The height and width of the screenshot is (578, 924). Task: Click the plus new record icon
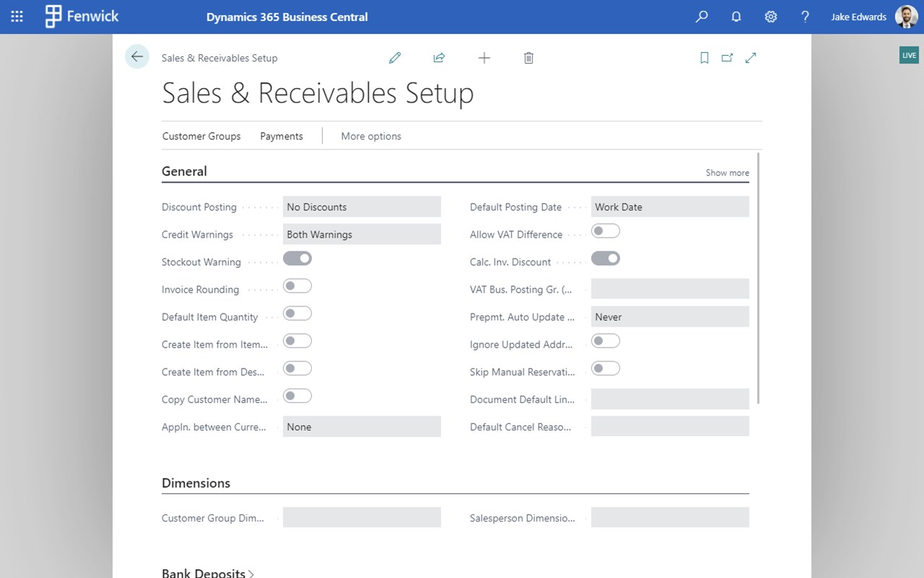click(484, 58)
